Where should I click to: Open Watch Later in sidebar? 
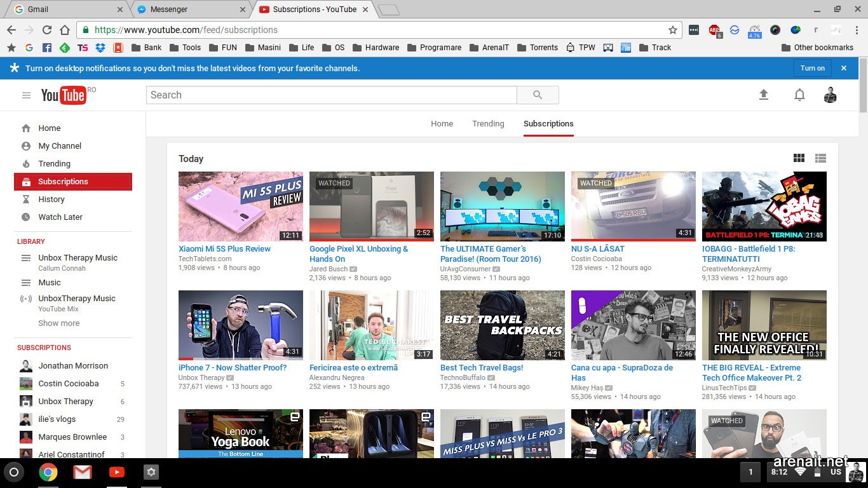tap(60, 217)
